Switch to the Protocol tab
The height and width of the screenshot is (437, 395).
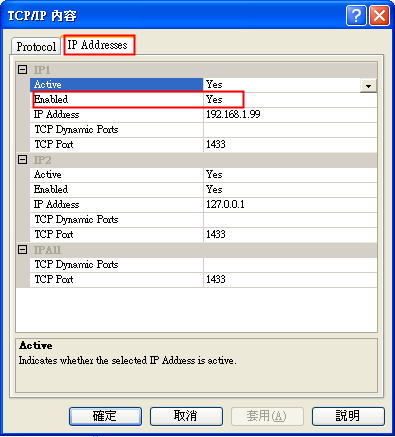(36, 46)
